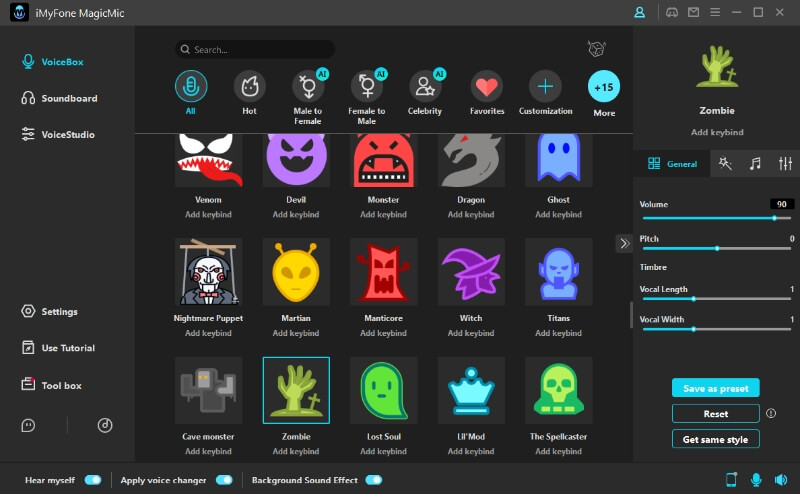Select the Cave monster voice
The width and height of the screenshot is (800, 494).
click(209, 390)
